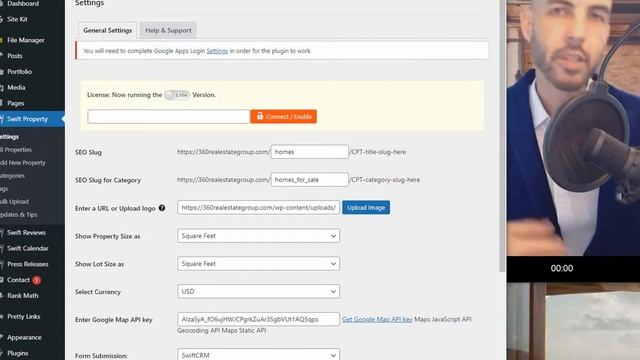Click the logo URL input field
The height and width of the screenshot is (360, 640).
(258, 207)
